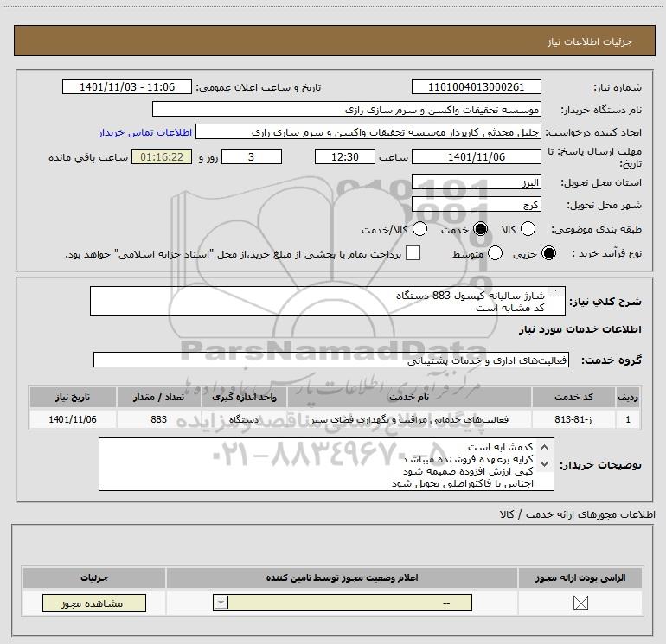Image resolution: width=666 pixels, height=644 pixels.
Task: Click the شماره نیاز field 1101004013000261
Action: click(476, 86)
